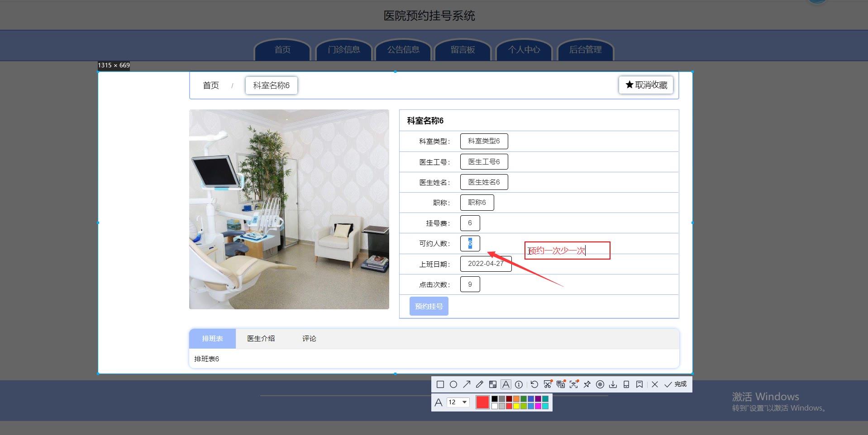Screen dimensions: 868x435
Task: Send the screenshot to phone
Action: click(626, 384)
